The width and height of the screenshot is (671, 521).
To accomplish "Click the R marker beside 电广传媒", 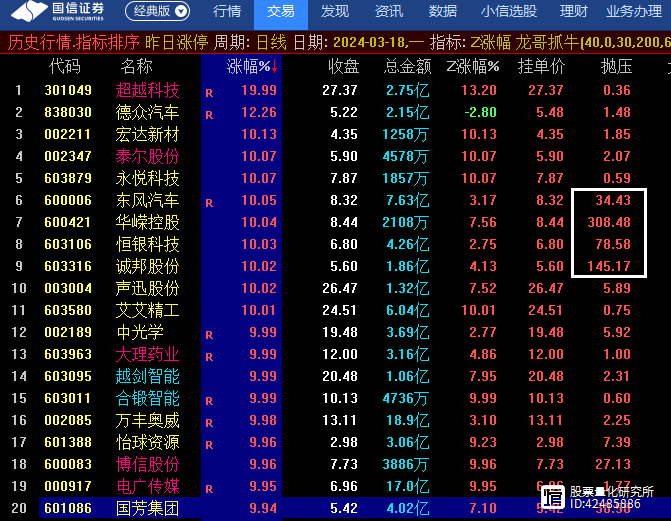I will tap(209, 489).
